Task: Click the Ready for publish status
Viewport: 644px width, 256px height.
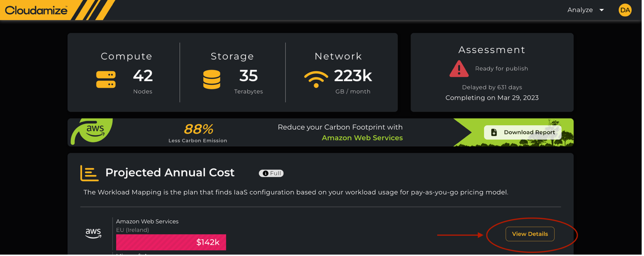Action: click(501, 68)
